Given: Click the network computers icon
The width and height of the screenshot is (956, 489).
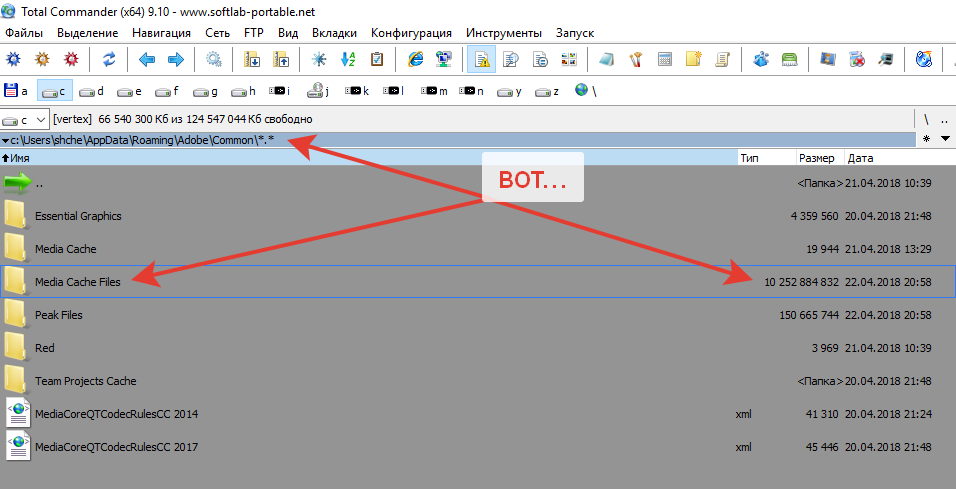Looking at the screenshot, I should click(444, 59).
